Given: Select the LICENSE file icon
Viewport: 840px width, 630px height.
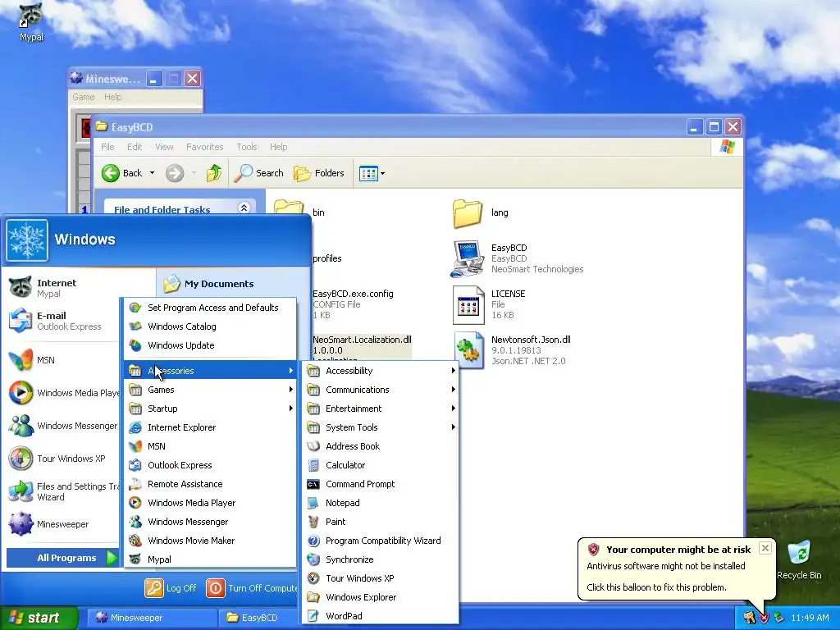Looking at the screenshot, I should pos(468,305).
